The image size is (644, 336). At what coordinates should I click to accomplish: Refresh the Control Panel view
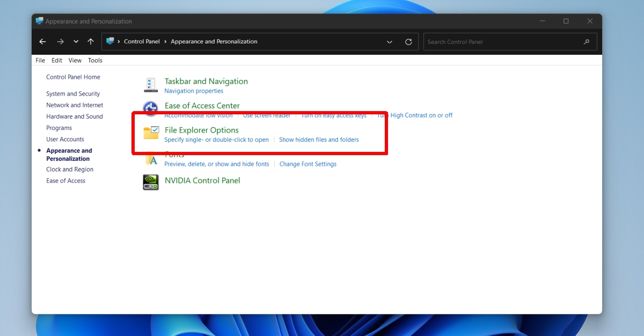click(x=408, y=42)
